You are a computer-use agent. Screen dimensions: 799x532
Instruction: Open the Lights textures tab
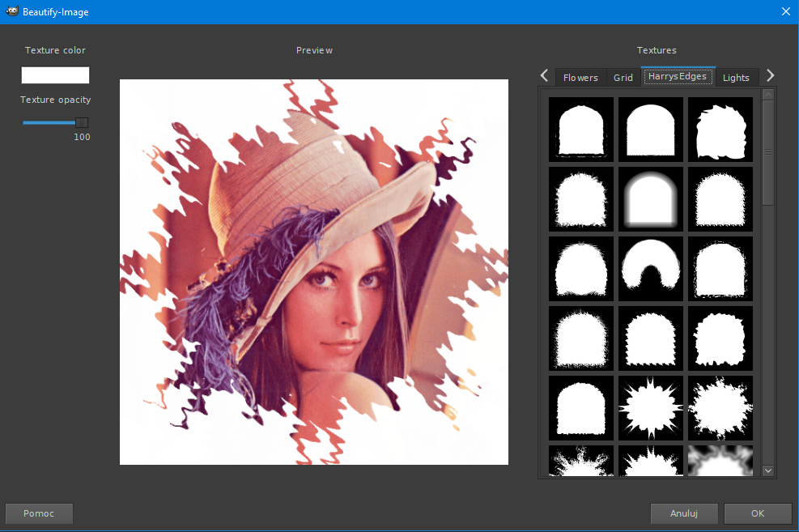tap(736, 78)
